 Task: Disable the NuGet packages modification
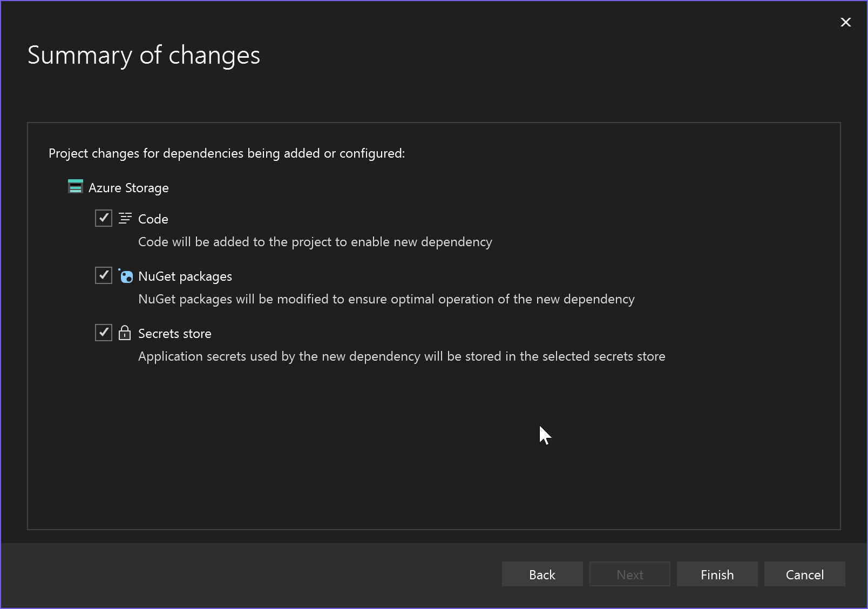[x=103, y=275]
